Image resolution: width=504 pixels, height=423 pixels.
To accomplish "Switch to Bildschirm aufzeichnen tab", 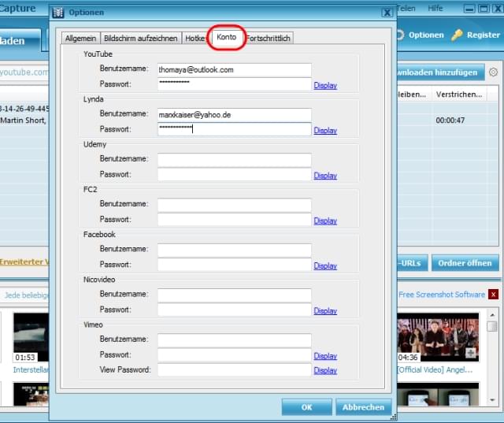I will (x=141, y=39).
